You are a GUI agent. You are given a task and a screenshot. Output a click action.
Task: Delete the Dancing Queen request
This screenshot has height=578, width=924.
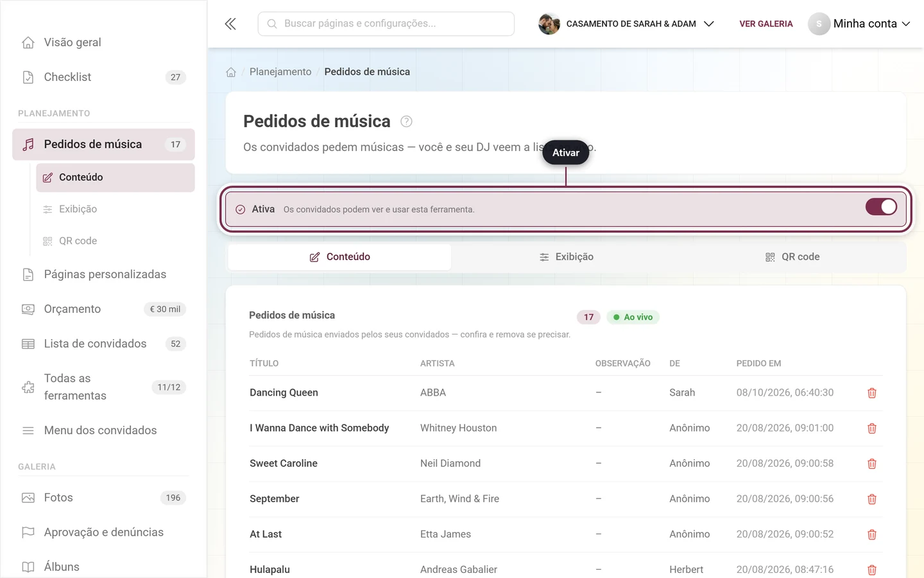click(872, 393)
